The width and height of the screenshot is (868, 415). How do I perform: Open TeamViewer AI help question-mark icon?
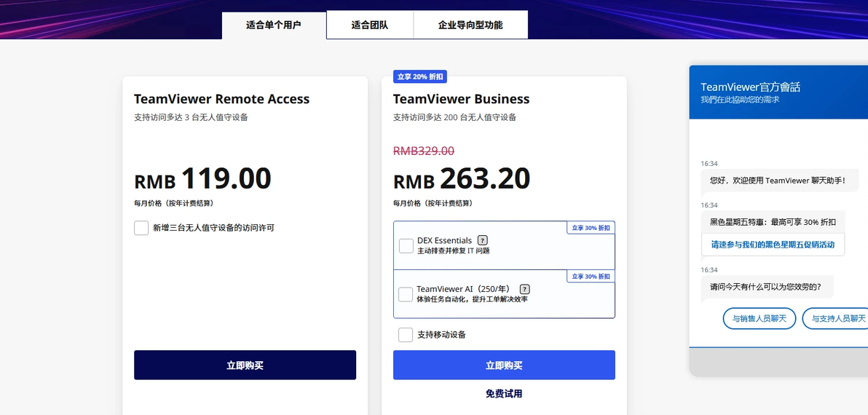tap(525, 289)
